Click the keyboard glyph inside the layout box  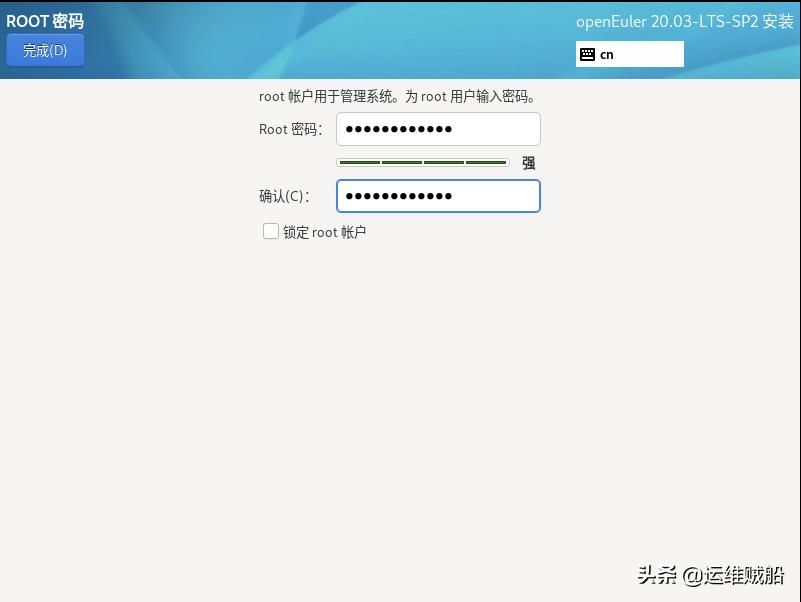click(x=588, y=54)
